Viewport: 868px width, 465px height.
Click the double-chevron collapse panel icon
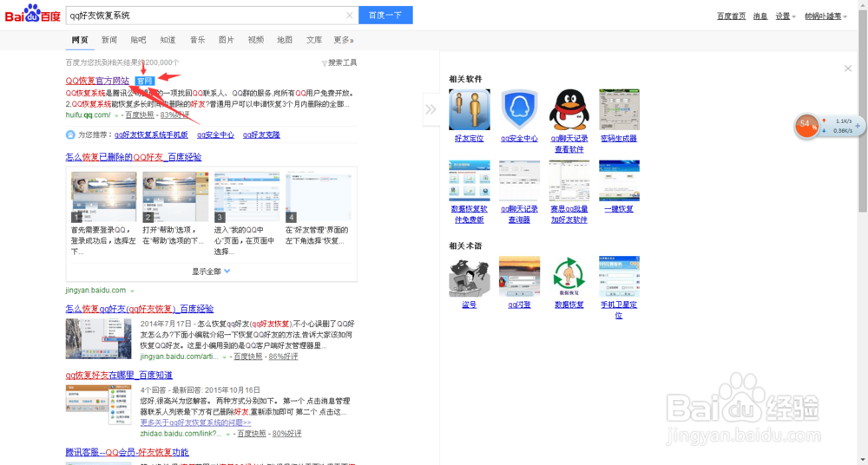click(x=431, y=109)
